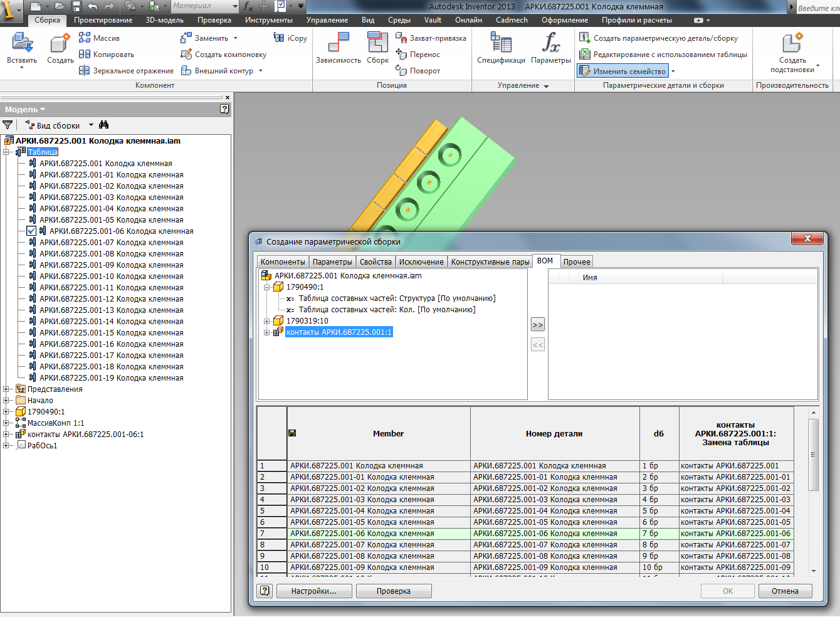
Task: Open the Внешний контур dropdown arrow
Action: click(260, 71)
